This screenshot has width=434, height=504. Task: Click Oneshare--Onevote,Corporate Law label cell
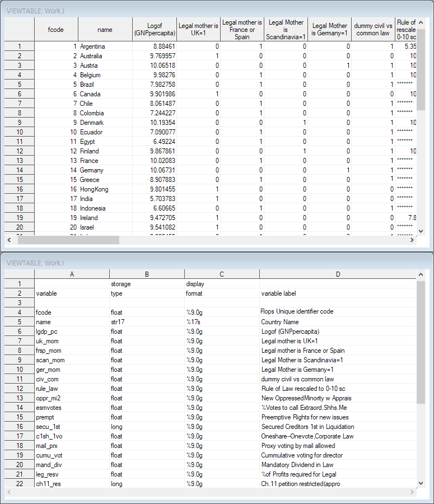338,436
